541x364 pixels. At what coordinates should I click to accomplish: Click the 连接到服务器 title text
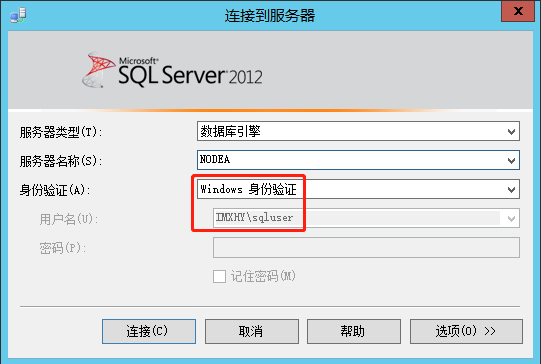[270, 16]
